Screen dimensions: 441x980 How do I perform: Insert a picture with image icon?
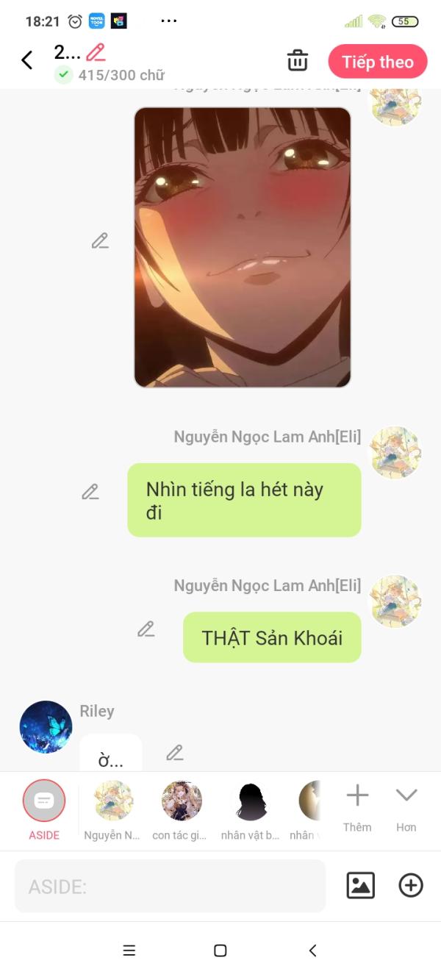pyautogui.click(x=360, y=885)
